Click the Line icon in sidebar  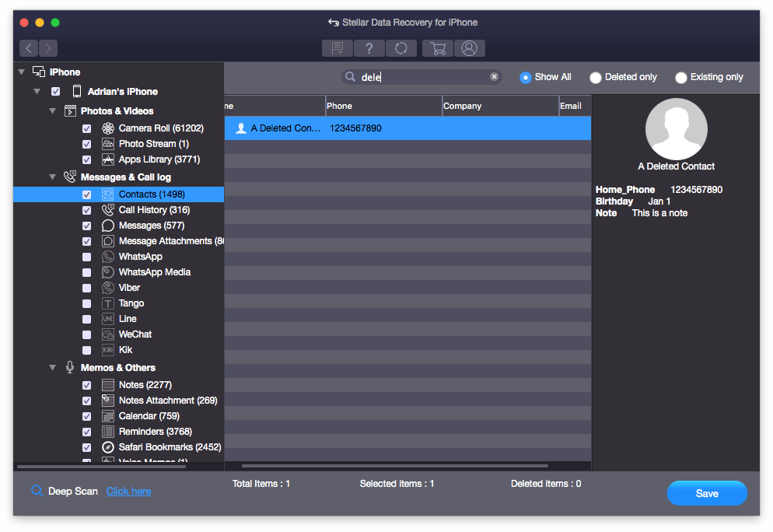108,319
